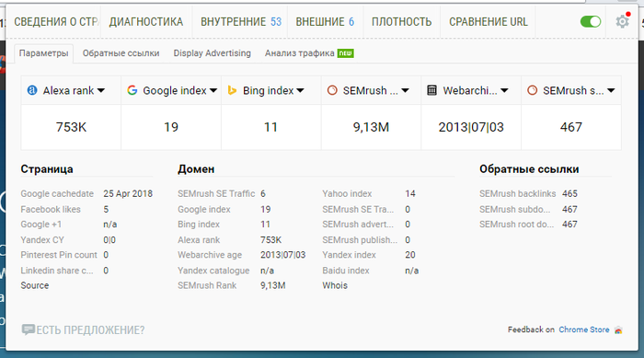Click the SEMrush advert... label

[x=358, y=224]
